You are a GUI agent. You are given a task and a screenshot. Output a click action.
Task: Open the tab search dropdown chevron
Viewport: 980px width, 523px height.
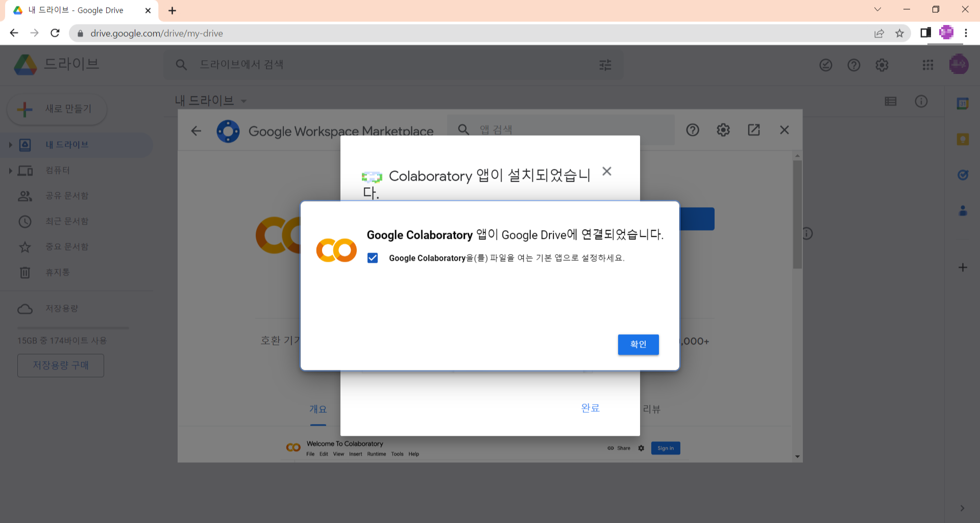click(877, 9)
